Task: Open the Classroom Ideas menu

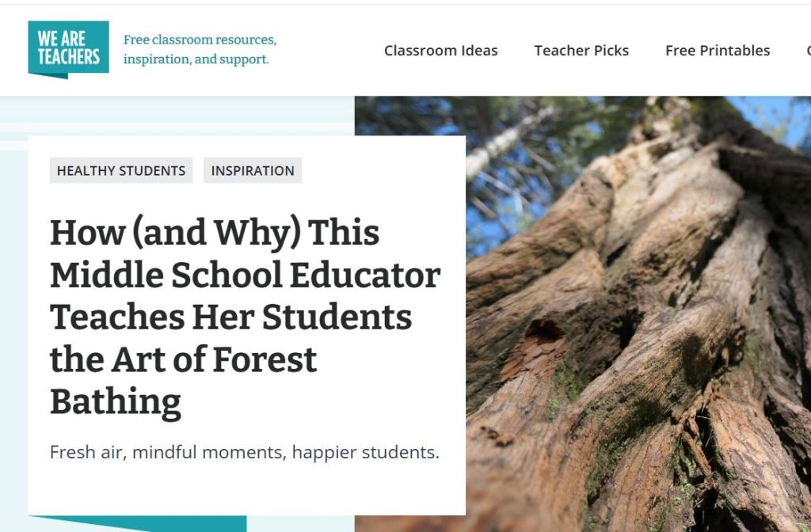Action: (x=440, y=51)
